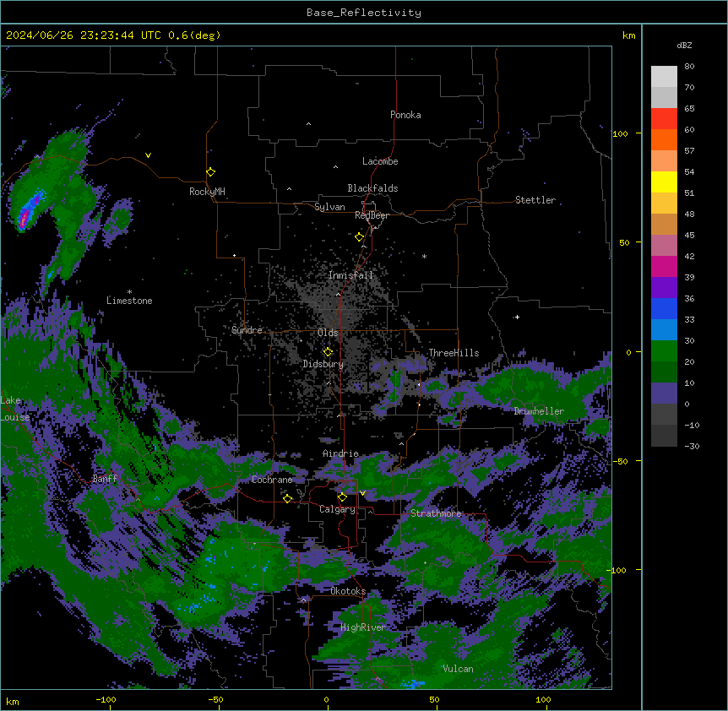Click the intense magenta storm core echo
The width and height of the screenshot is (728, 711).
pos(24,219)
